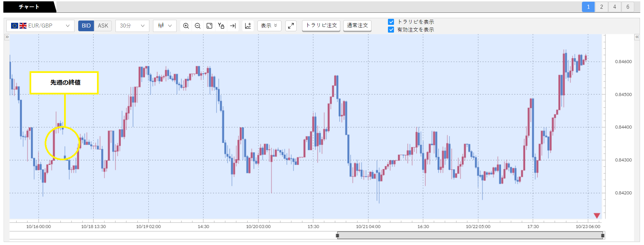This screenshot has width=644, height=245.
Task: Toggle 有効注文を表示 checkbox
Action: pos(391,30)
